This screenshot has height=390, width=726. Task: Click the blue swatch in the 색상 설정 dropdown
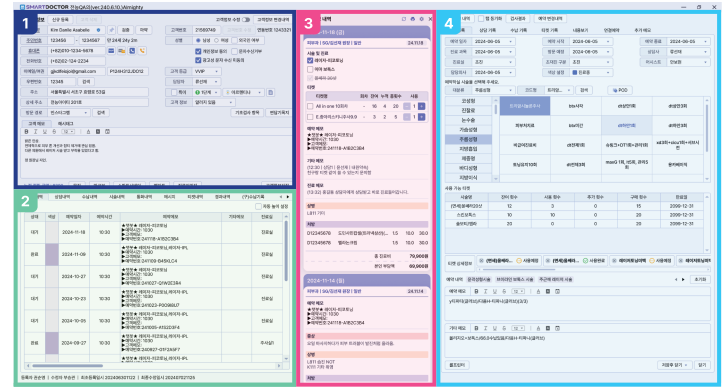pyautogui.click(x=575, y=72)
